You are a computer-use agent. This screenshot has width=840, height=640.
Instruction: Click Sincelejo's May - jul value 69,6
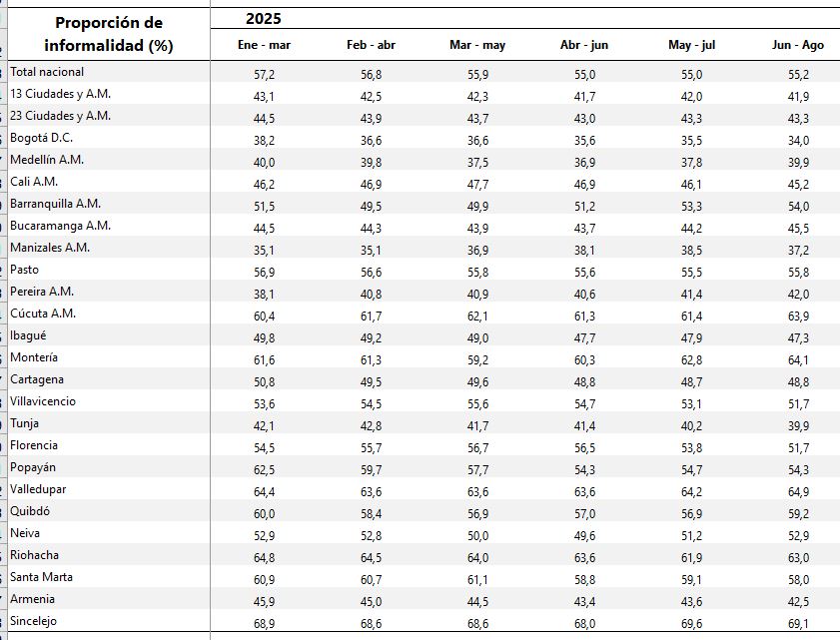[691, 623]
